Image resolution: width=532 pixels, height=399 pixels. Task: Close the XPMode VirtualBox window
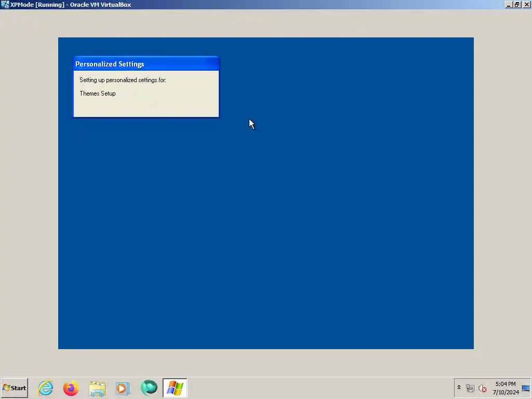pyautogui.click(x=527, y=5)
